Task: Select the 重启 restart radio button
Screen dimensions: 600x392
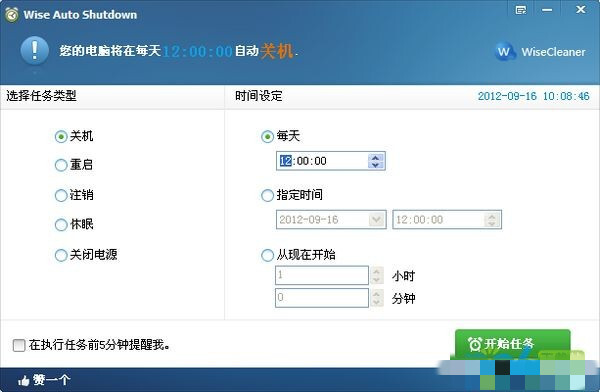Action: 61,165
